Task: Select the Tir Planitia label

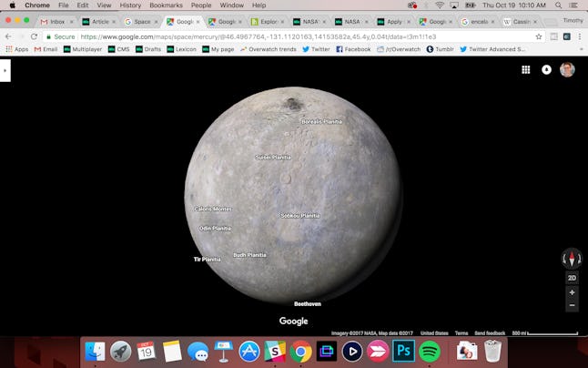Action: pyautogui.click(x=207, y=260)
